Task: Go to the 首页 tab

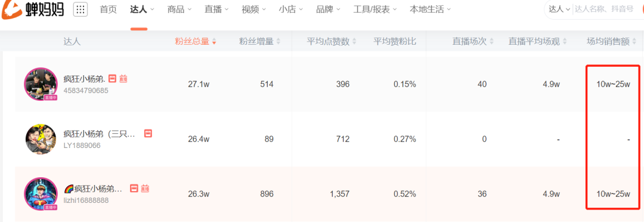Action: pos(108,10)
